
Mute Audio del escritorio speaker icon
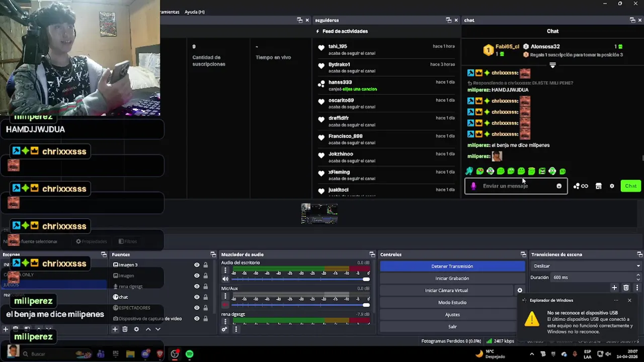click(225, 279)
